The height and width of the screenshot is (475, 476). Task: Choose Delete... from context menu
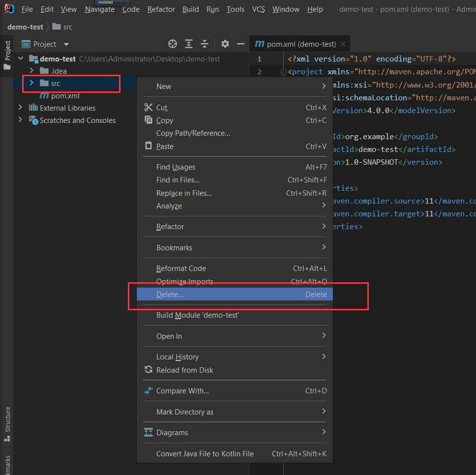point(235,294)
